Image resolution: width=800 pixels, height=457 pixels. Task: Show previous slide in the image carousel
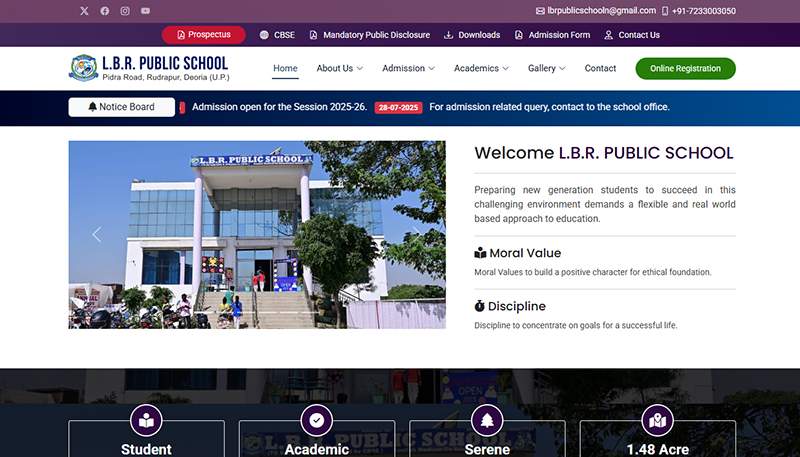coord(97,235)
